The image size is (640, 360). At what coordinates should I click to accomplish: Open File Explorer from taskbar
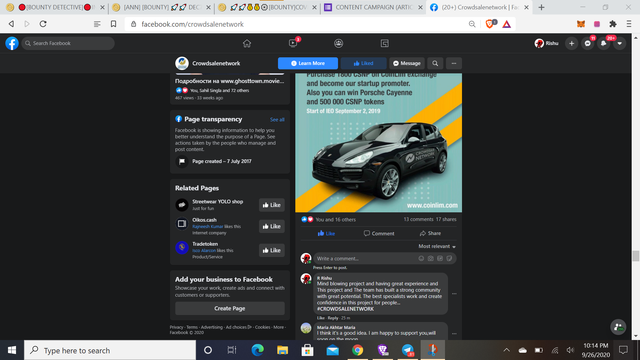click(x=282, y=350)
